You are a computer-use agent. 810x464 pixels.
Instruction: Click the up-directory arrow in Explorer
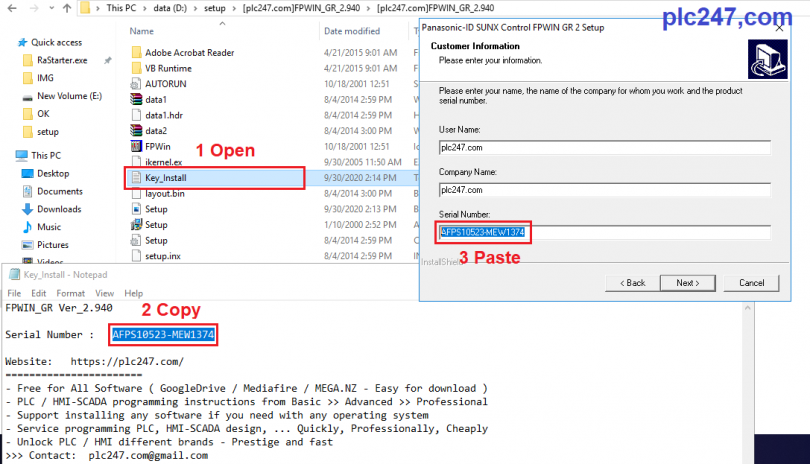[66, 9]
